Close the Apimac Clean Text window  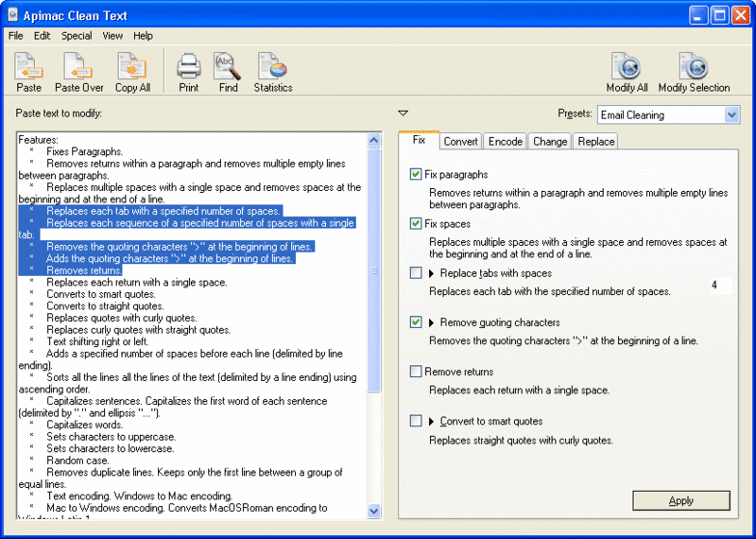click(741, 15)
